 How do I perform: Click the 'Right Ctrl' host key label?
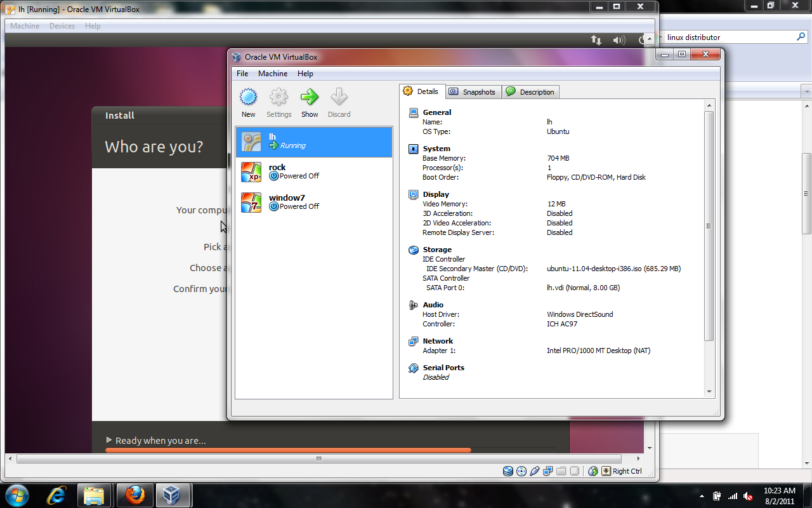[x=627, y=471]
